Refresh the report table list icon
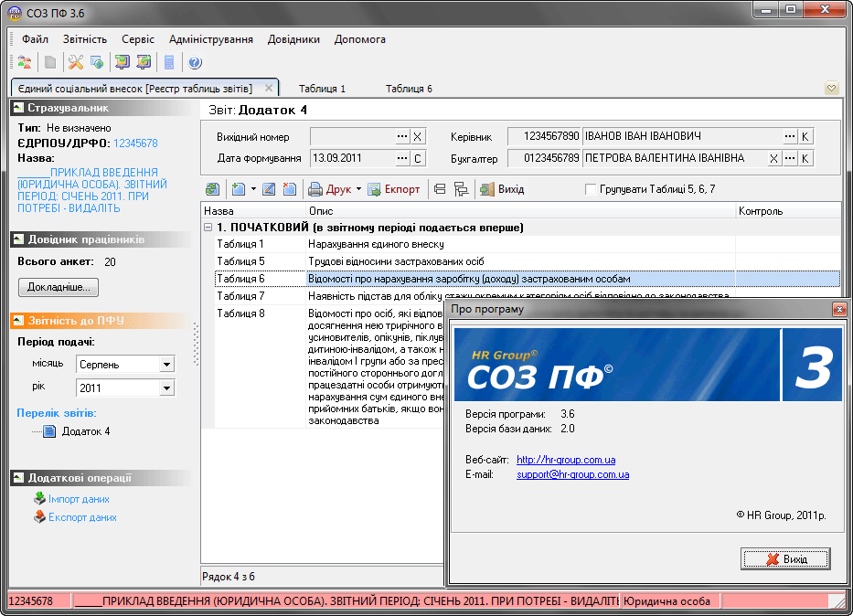The width and height of the screenshot is (853, 616). 213,189
